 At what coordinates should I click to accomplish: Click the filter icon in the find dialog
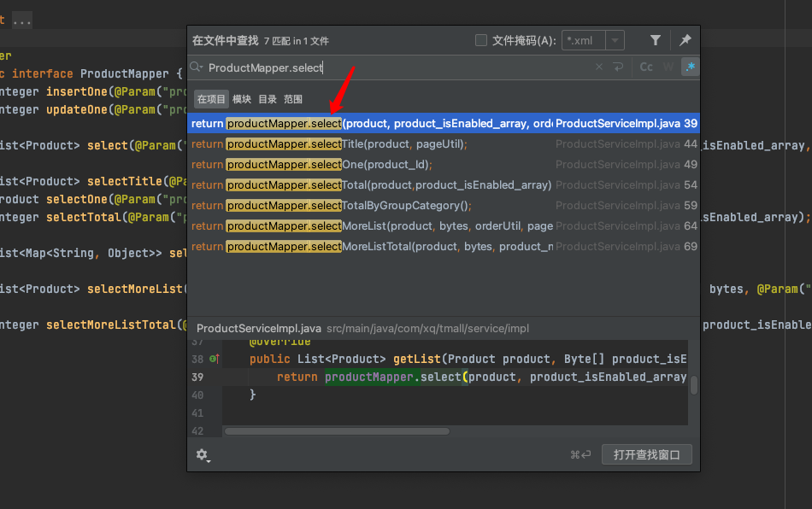point(655,40)
